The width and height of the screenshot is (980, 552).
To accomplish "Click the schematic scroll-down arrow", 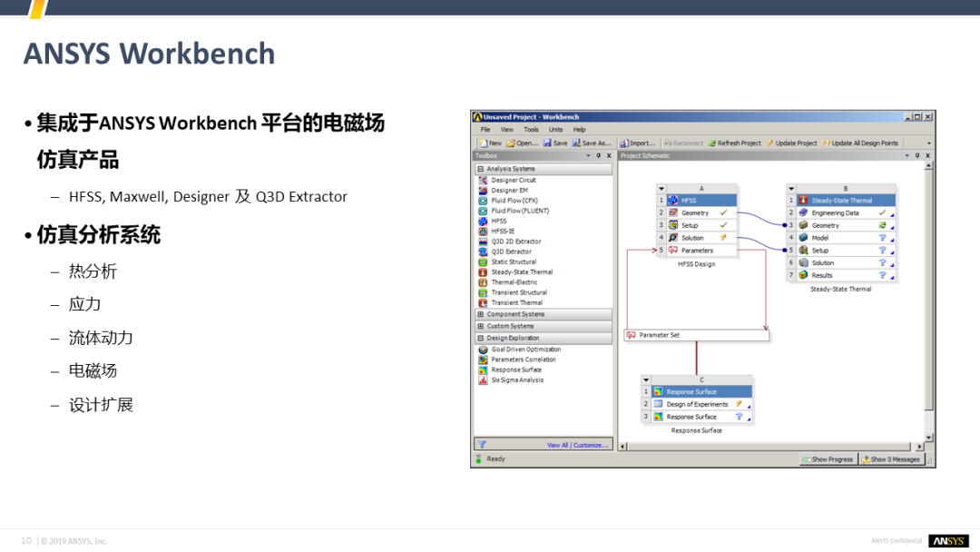I will pos(929,437).
